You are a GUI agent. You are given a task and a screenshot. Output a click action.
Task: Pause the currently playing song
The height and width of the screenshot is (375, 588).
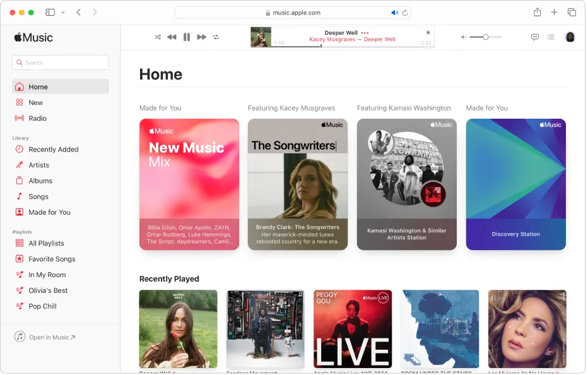186,37
